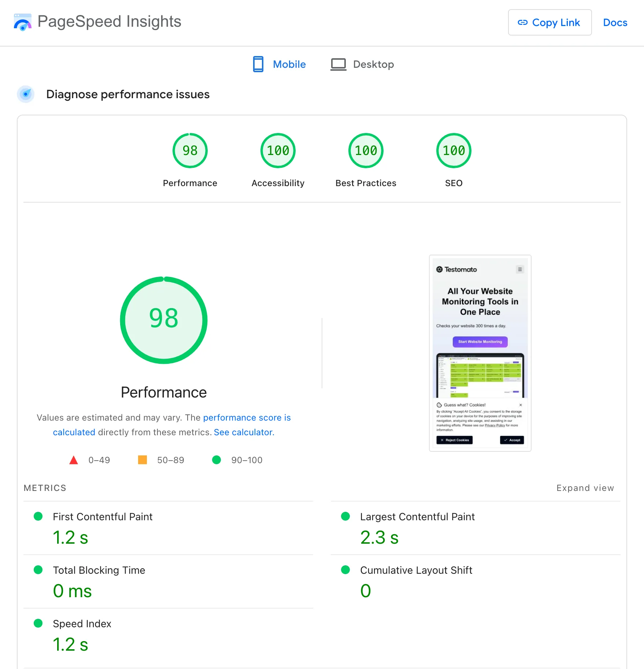Click the red triangle 0–49 legend marker
The height and width of the screenshot is (669, 644).
pos(74,460)
